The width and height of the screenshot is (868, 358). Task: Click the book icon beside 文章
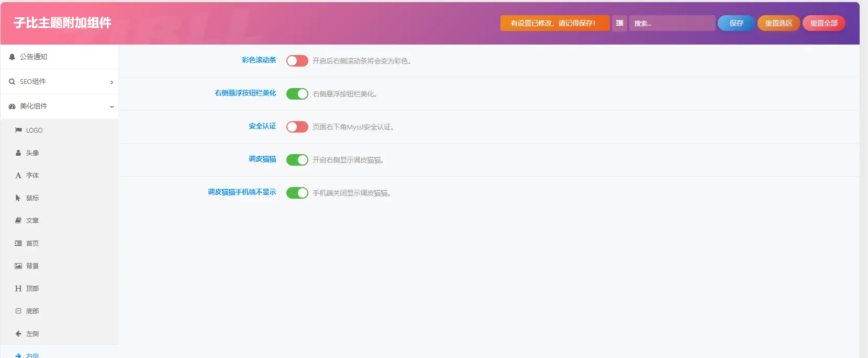pyautogui.click(x=18, y=220)
